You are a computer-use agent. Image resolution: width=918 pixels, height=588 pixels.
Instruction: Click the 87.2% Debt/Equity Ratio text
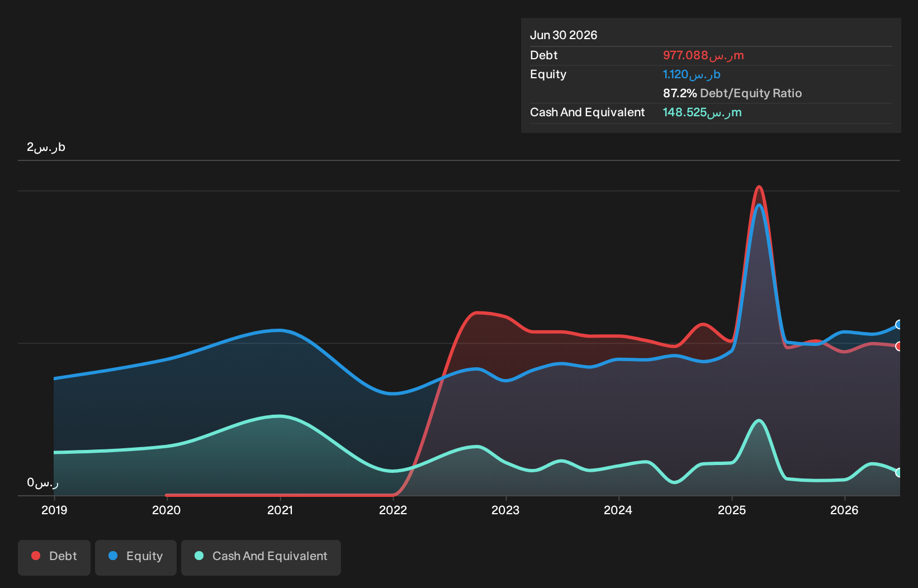732,93
